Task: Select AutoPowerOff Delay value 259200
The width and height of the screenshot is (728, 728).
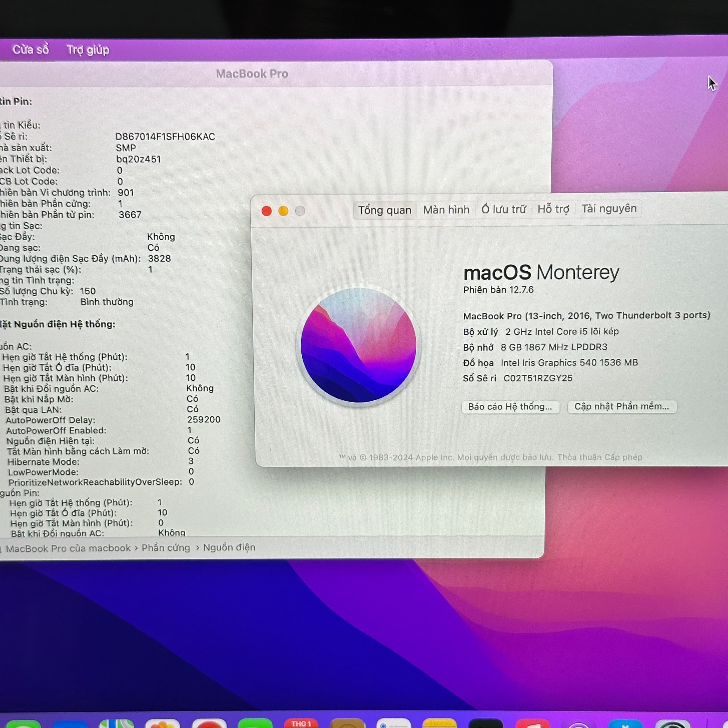Action: [x=204, y=419]
